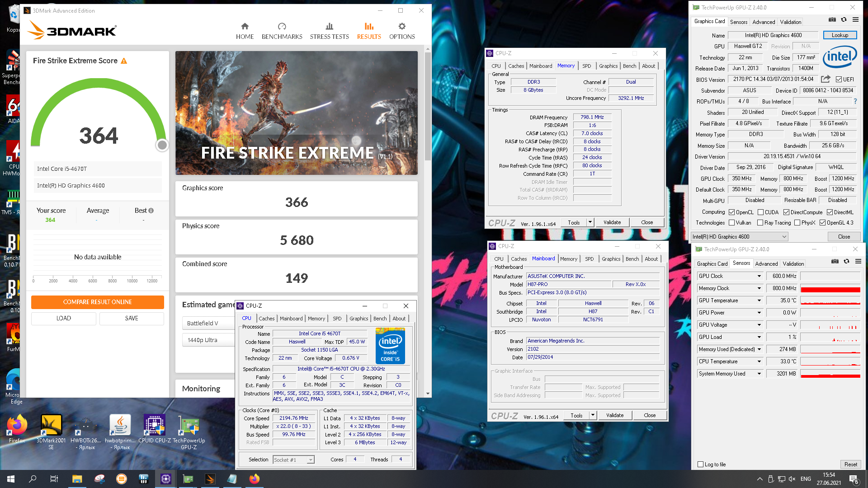Click Compare Result Online button

click(x=98, y=302)
